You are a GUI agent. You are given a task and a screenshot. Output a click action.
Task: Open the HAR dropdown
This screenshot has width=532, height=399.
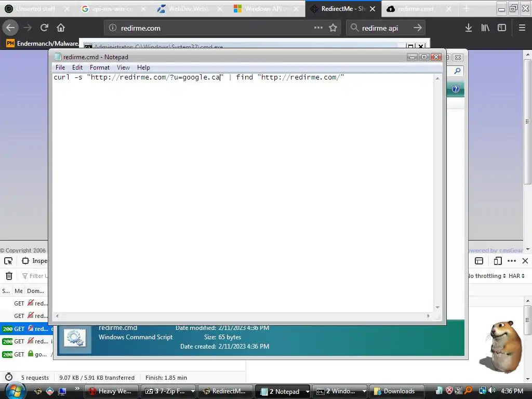coord(516,276)
